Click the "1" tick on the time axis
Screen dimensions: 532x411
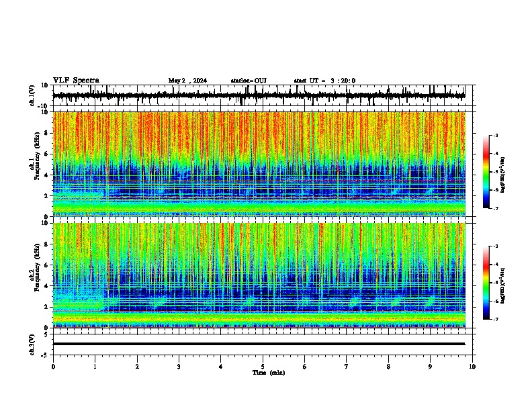tap(95, 367)
